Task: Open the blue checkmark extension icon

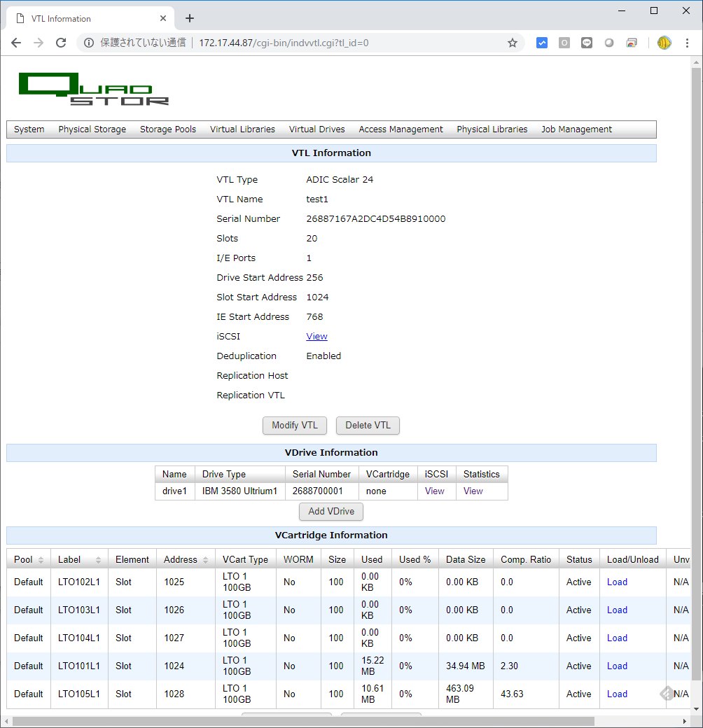Action: (542, 43)
